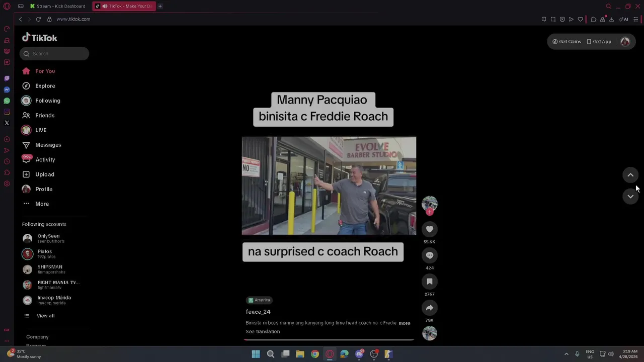644x362 pixels.
Task: Switch to the Stream - Kick Dashboard tab
Action: [58, 6]
